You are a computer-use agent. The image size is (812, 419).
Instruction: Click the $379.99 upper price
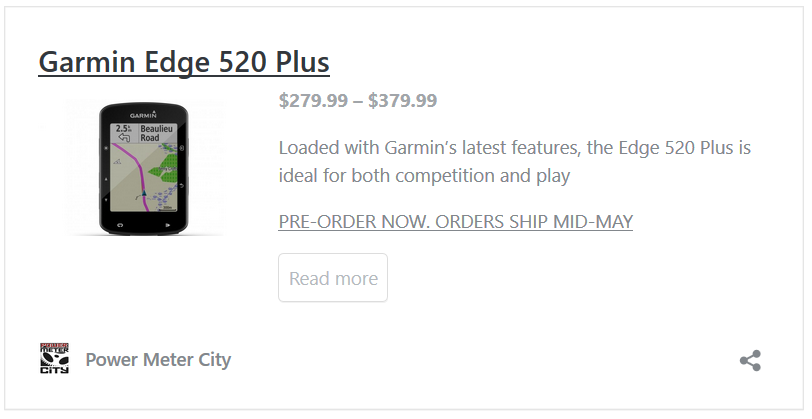coord(402,100)
